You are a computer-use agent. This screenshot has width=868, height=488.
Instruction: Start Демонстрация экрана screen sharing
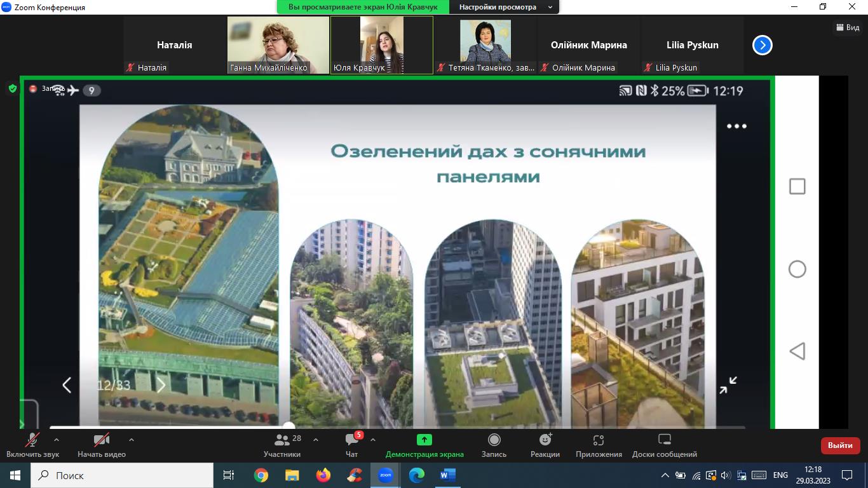pyautogui.click(x=424, y=445)
